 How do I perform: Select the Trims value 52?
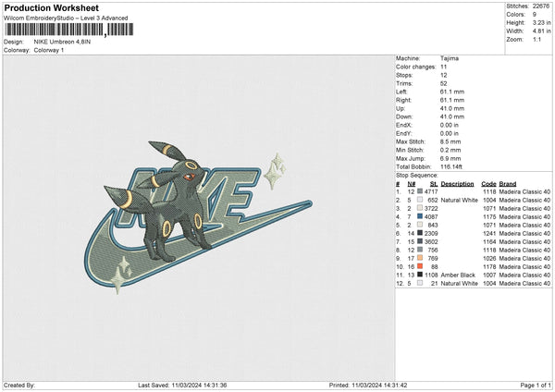point(443,83)
